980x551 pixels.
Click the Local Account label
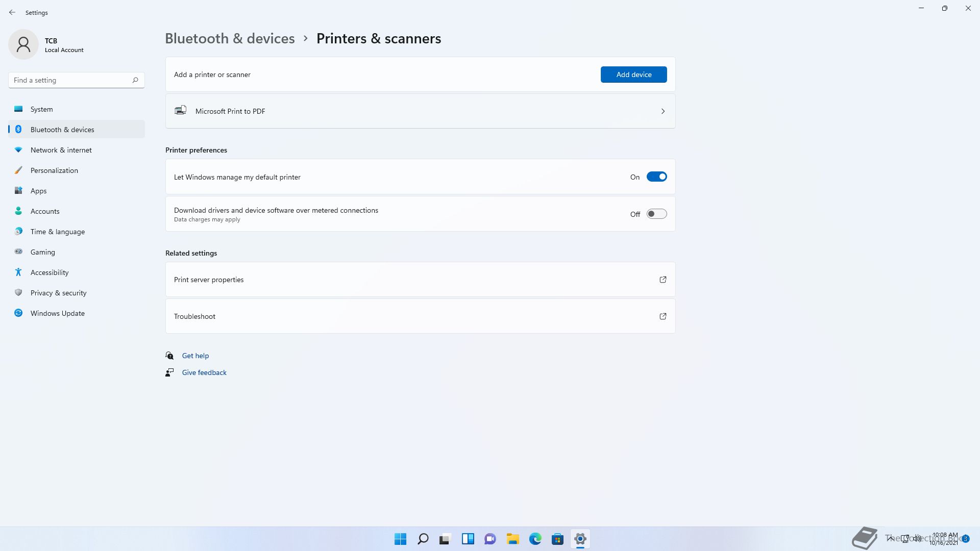tap(64, 50)
